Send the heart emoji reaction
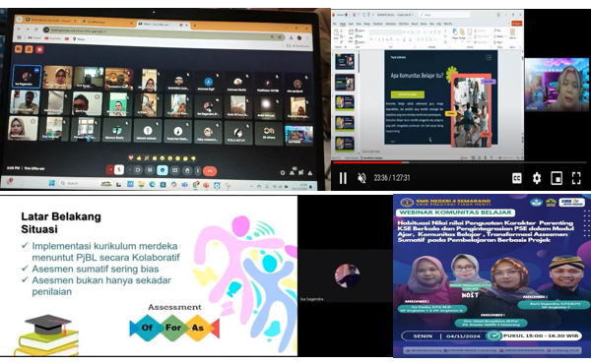The image size is (591, 364). point(131,157)
